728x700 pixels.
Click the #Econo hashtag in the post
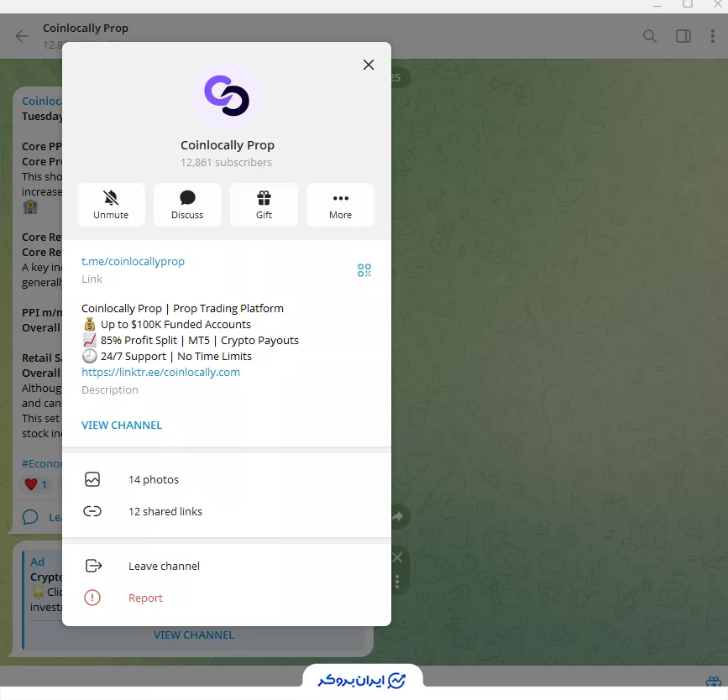coord(42,463)
